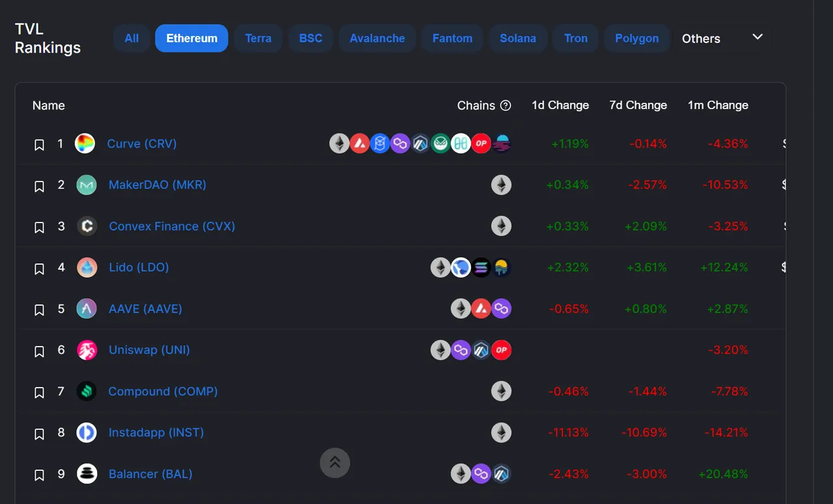
Task: Click the scroll-to-top double chevron button
Action: tap(335, 462)
